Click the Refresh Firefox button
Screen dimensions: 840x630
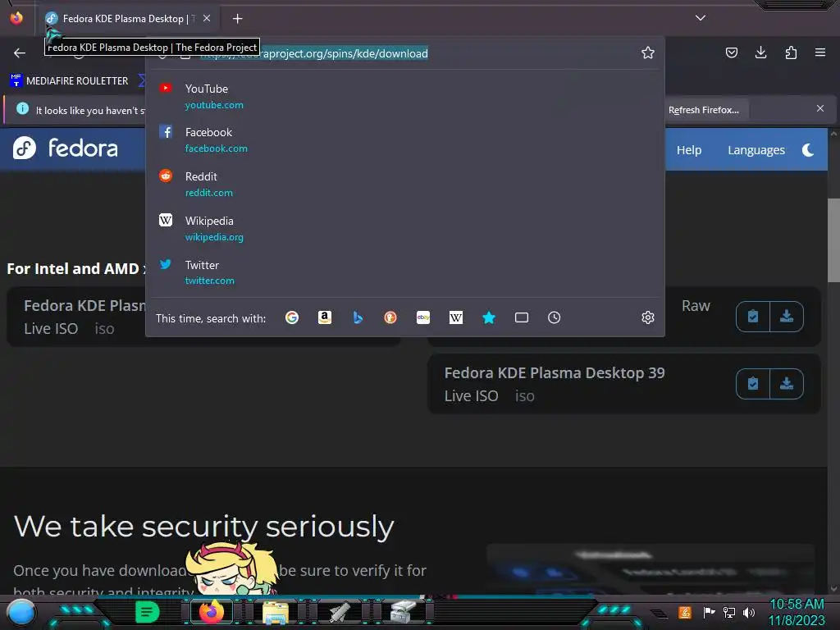[x=703, y=110]
